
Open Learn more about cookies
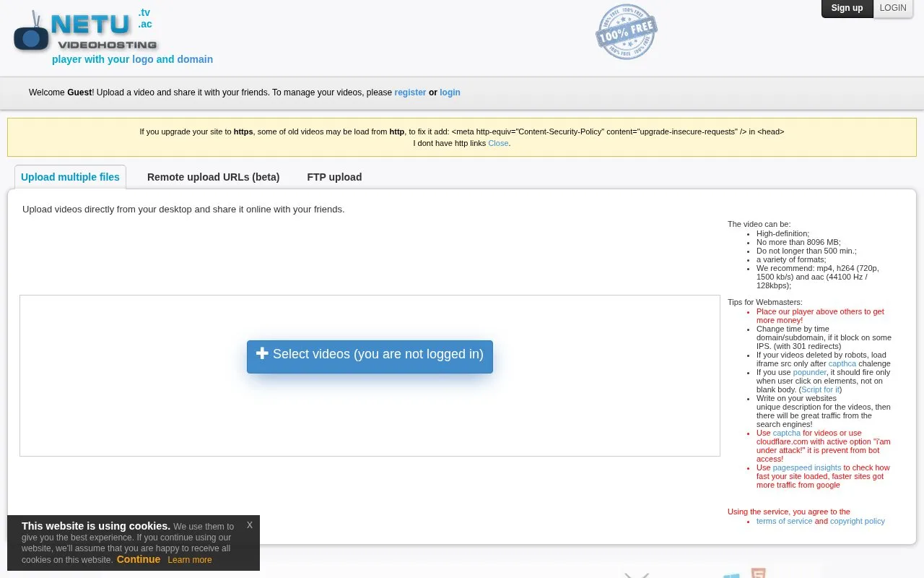pyautogui.click(x=190, y=560)
